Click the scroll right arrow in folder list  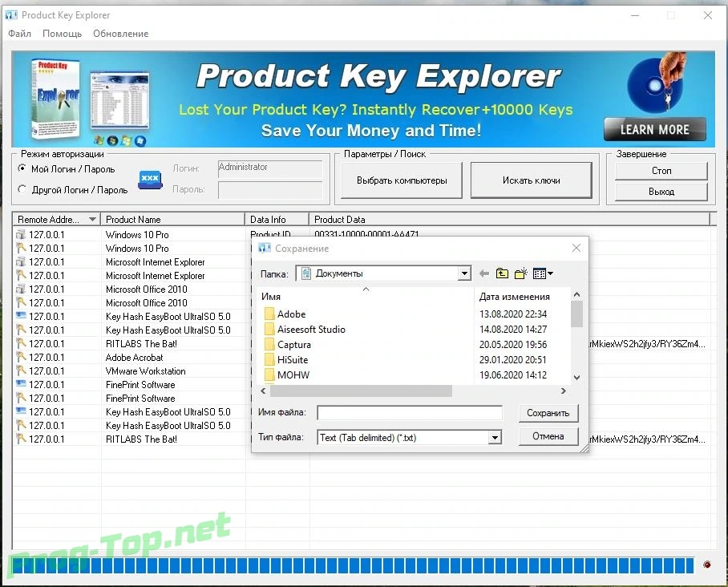pyautogui.click(x=563, y=391)
